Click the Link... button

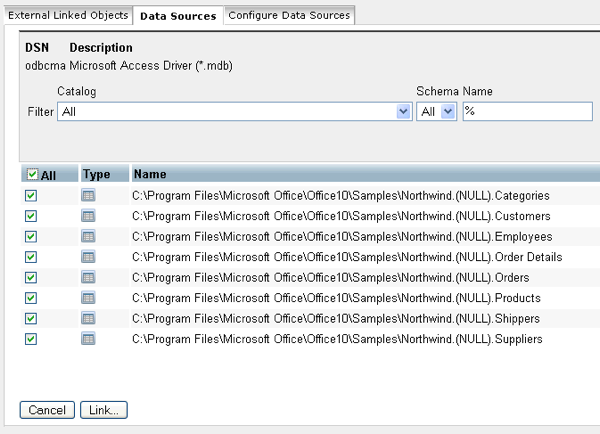pos(103,410)
